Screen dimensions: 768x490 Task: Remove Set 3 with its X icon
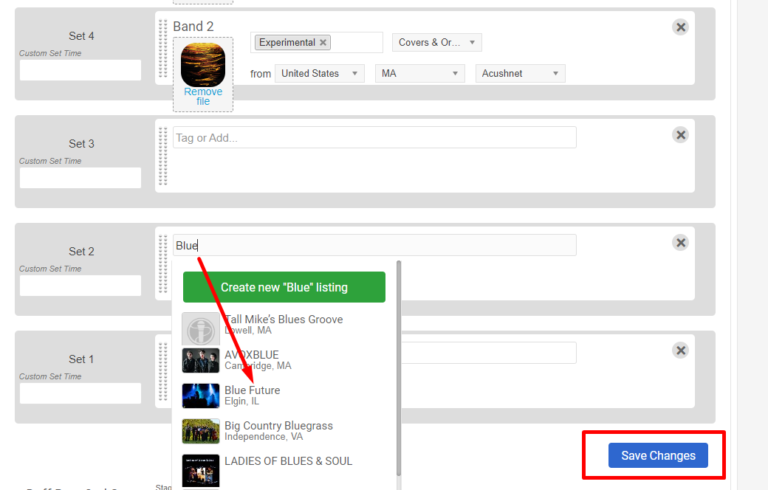coord(680,135)
